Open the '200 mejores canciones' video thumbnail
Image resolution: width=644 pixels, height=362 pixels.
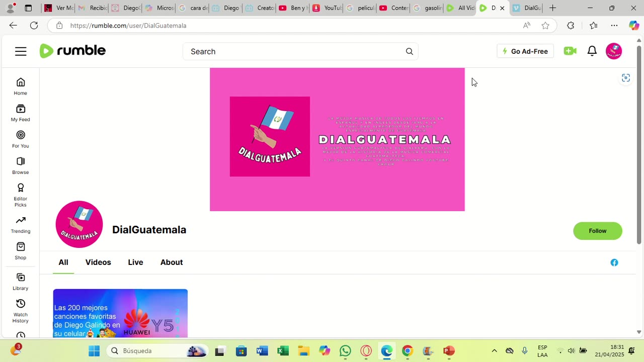click(x=120, y=313)
